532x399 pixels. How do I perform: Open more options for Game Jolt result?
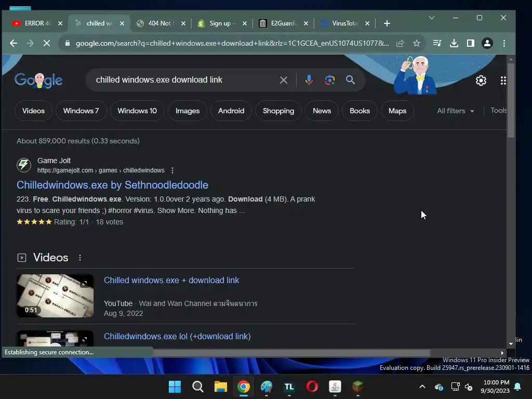pyautogui.click(x=172, y=170)
